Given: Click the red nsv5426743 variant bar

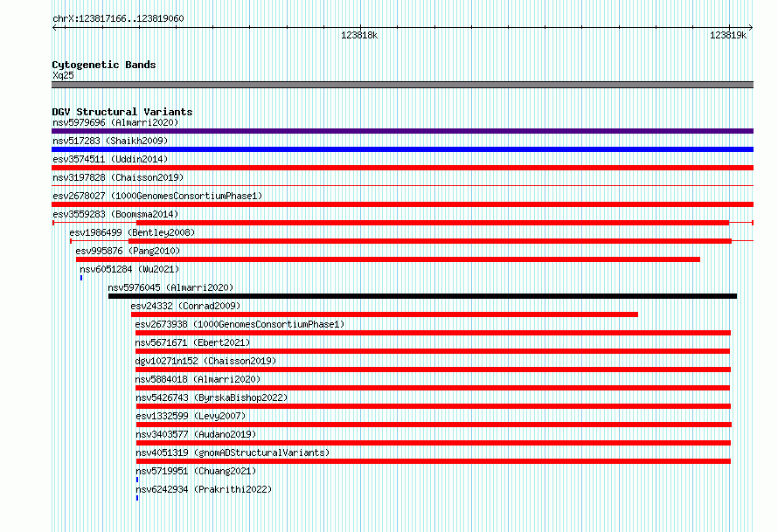Looking at the screenshot, I should (x=434, y=406).
